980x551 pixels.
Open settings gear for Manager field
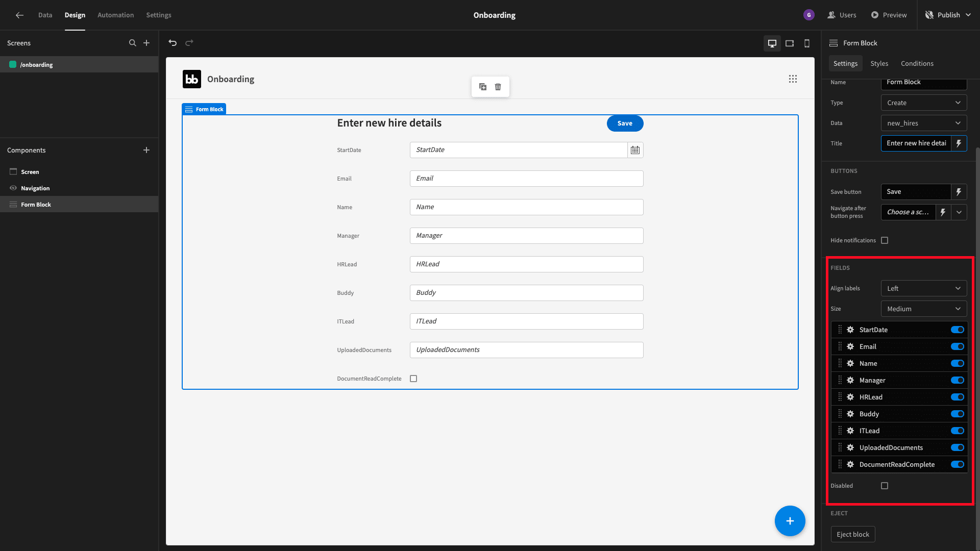850,380
